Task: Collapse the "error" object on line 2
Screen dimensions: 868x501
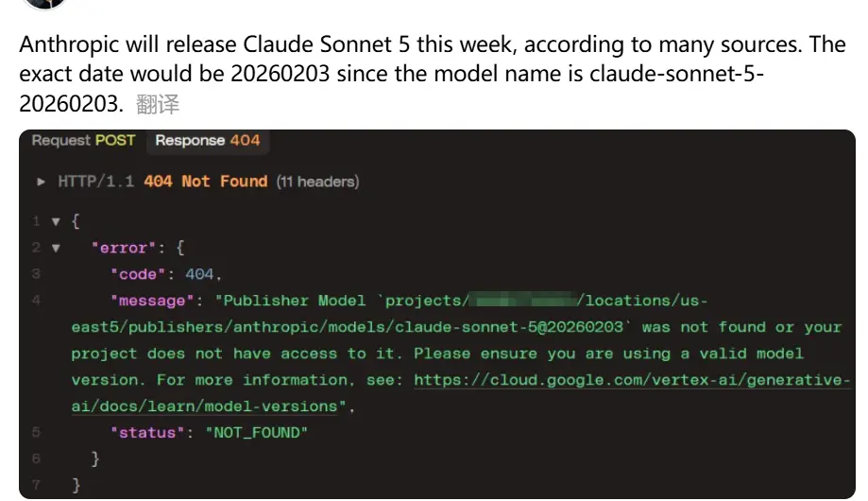Action: pyautogui.click(x=56, y=248)
